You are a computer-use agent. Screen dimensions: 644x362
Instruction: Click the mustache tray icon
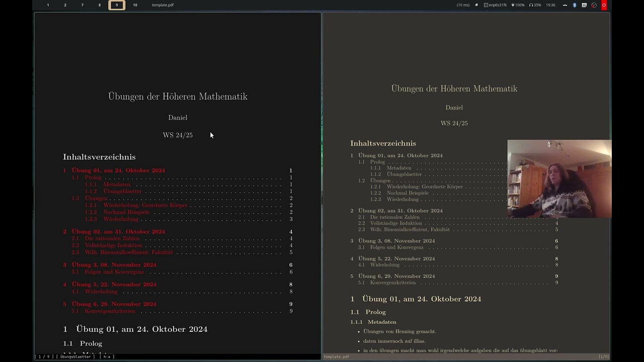pos(565,5)
